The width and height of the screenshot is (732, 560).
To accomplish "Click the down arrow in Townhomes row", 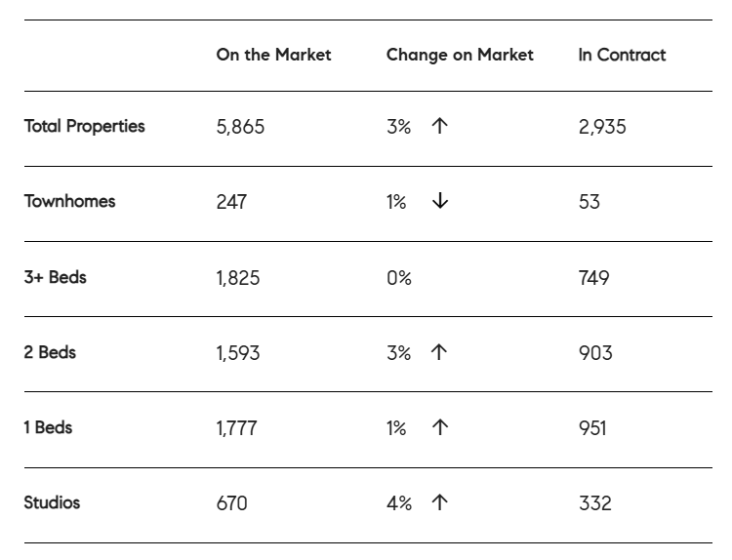I will point(440,202).
